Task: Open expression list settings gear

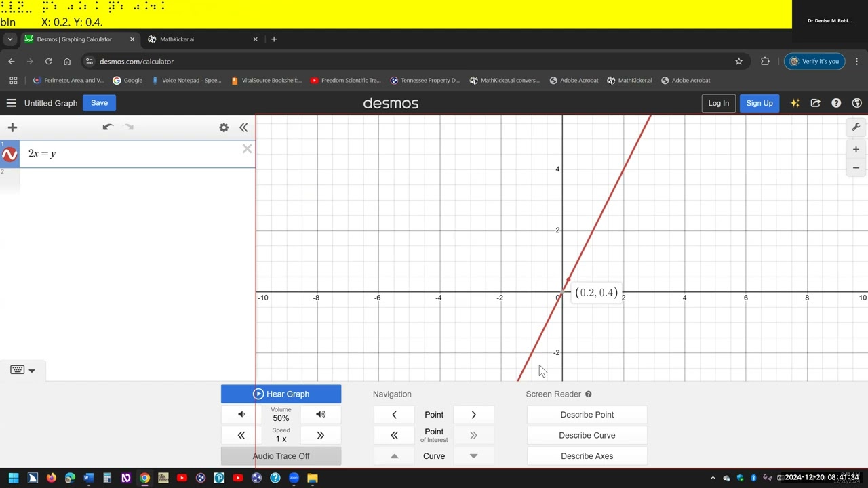Action: point(224,127)
